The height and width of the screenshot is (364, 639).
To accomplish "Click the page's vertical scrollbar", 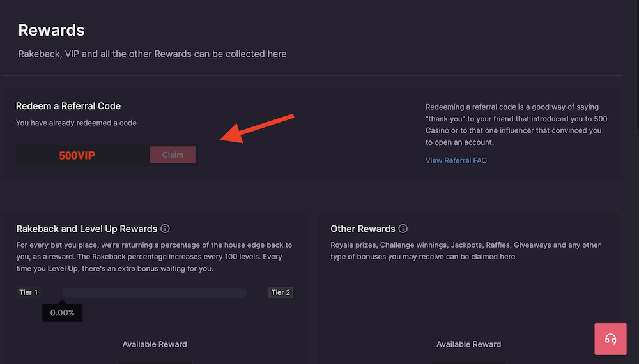I will [x=637, y=65].
